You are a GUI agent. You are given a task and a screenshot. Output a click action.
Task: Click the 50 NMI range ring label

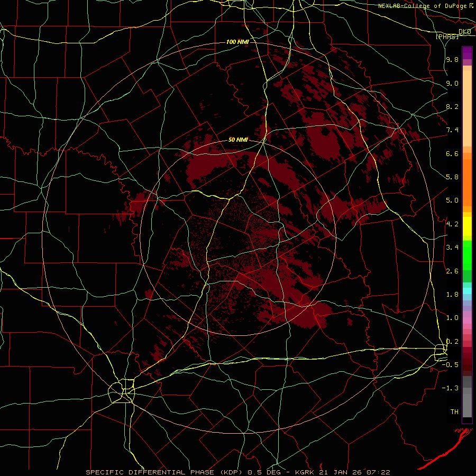point(238,140)
